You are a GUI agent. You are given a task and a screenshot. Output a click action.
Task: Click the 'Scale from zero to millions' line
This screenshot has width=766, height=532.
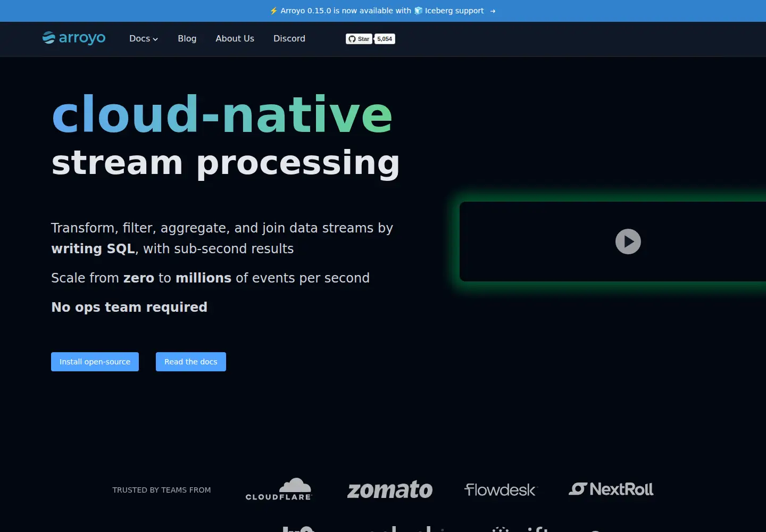210,278
